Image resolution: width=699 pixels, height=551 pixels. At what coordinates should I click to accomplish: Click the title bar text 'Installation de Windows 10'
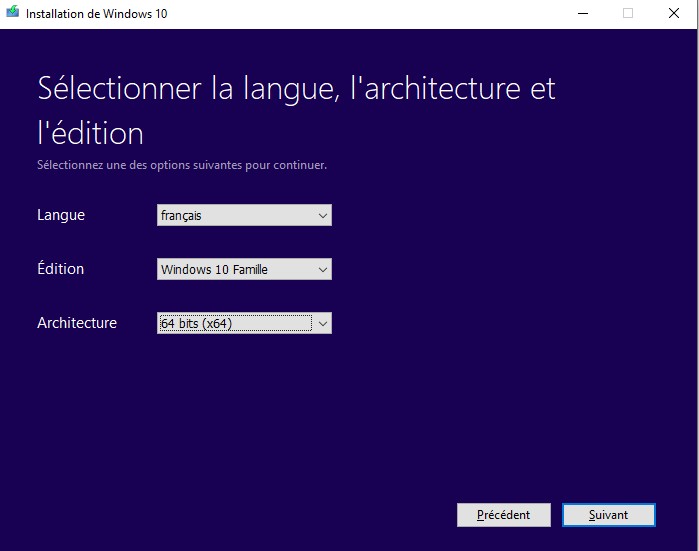coord(96,14)
